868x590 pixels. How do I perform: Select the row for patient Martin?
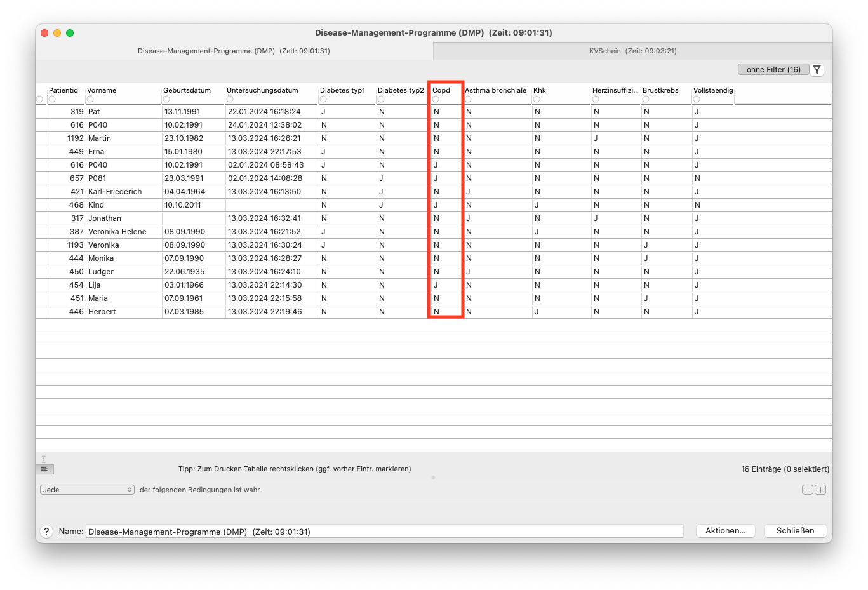(434, 138)
